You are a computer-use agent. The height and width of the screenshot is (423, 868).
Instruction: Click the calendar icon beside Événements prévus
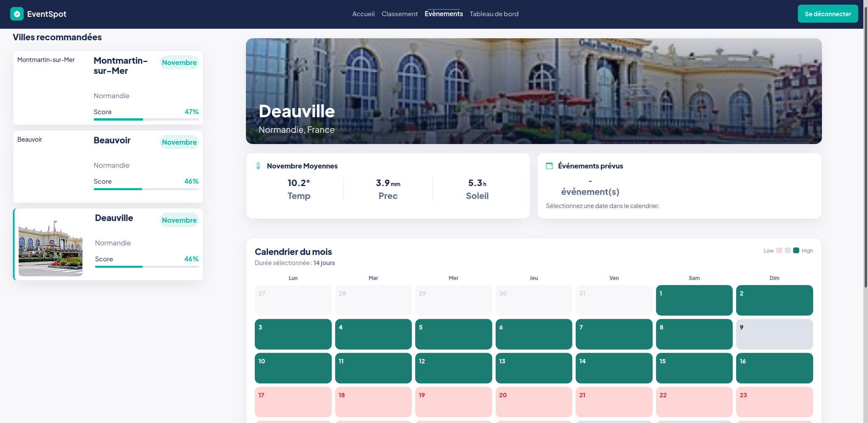pos(549,166)
